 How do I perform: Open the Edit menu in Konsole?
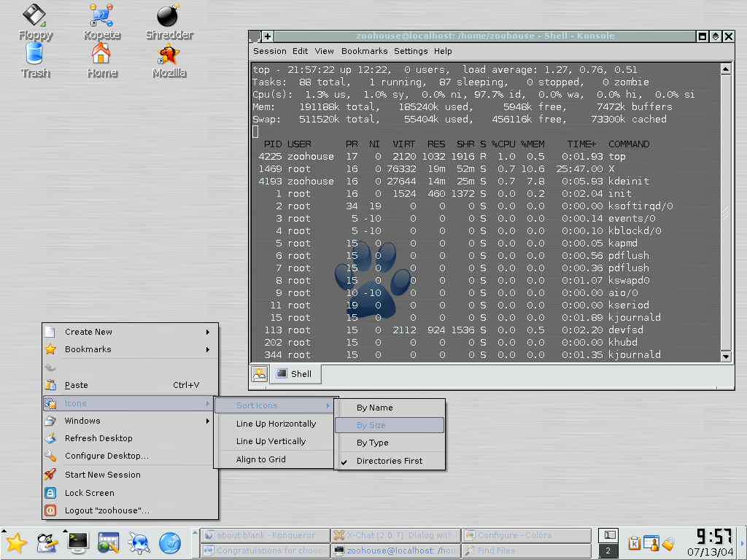point(300,51)
